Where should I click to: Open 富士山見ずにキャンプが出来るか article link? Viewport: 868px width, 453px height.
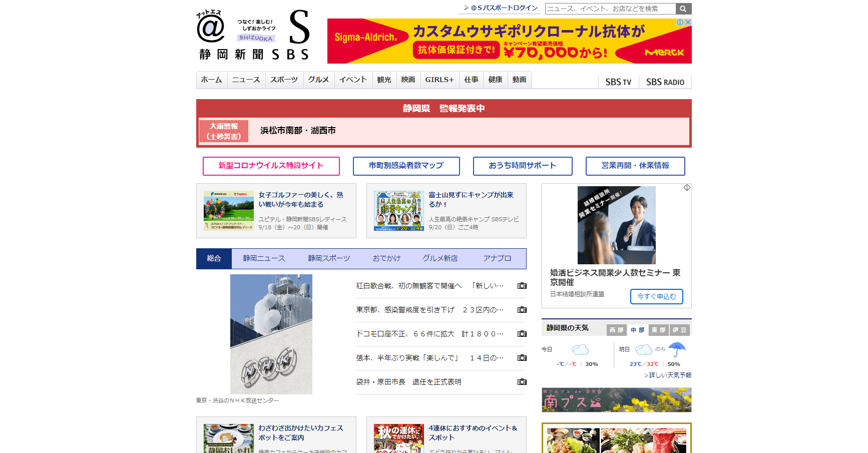tap(471, 199)
